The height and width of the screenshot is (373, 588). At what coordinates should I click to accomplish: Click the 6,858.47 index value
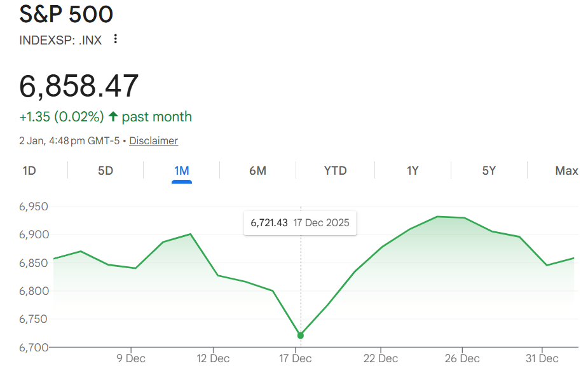79,86
